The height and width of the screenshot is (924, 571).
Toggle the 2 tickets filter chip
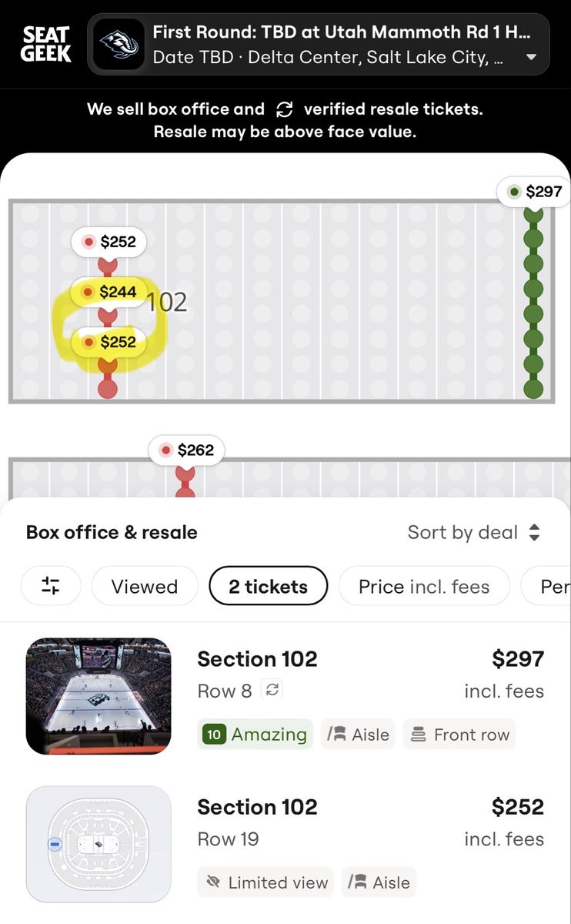click(268, 587)
